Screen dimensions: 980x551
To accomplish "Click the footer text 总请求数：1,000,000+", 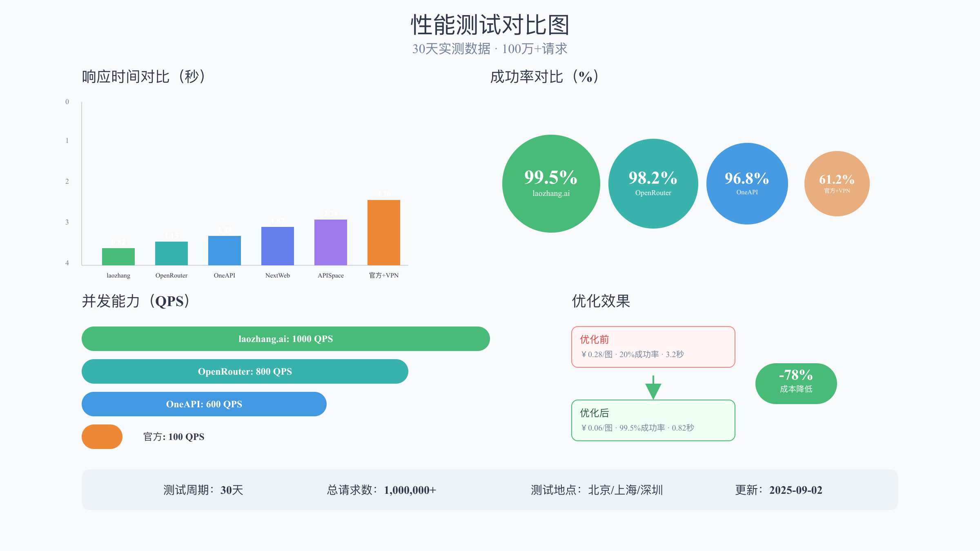I will point(382,490).
